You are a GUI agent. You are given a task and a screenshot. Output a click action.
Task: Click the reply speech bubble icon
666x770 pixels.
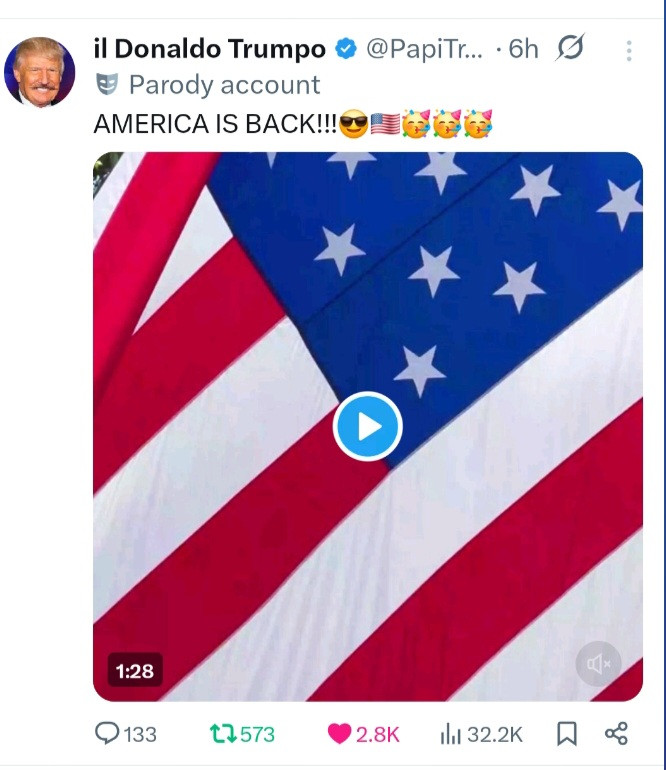tap(108, 734)
